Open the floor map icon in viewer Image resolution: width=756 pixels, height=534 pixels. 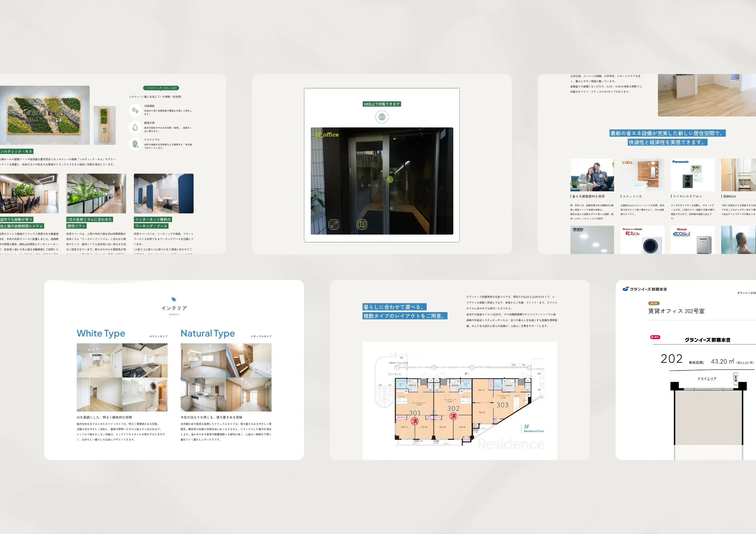(x=362, y=224)
